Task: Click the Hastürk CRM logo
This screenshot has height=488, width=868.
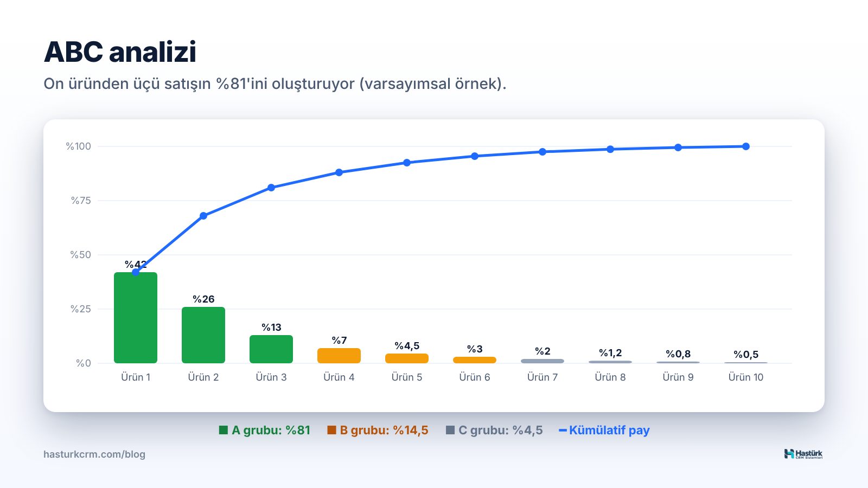Action: (803, 454)
